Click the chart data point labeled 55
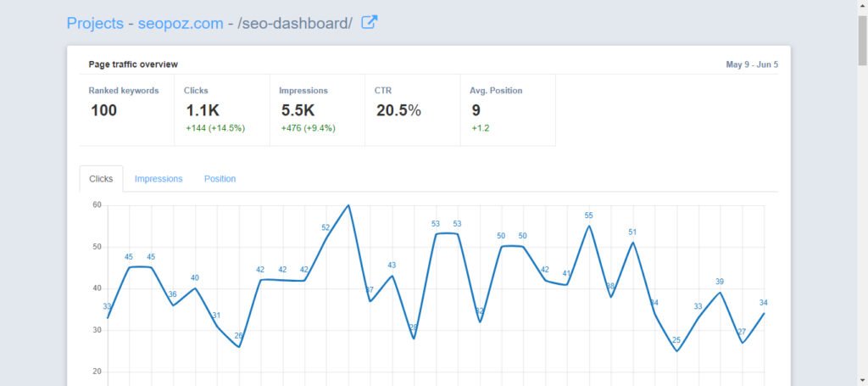 589,226
